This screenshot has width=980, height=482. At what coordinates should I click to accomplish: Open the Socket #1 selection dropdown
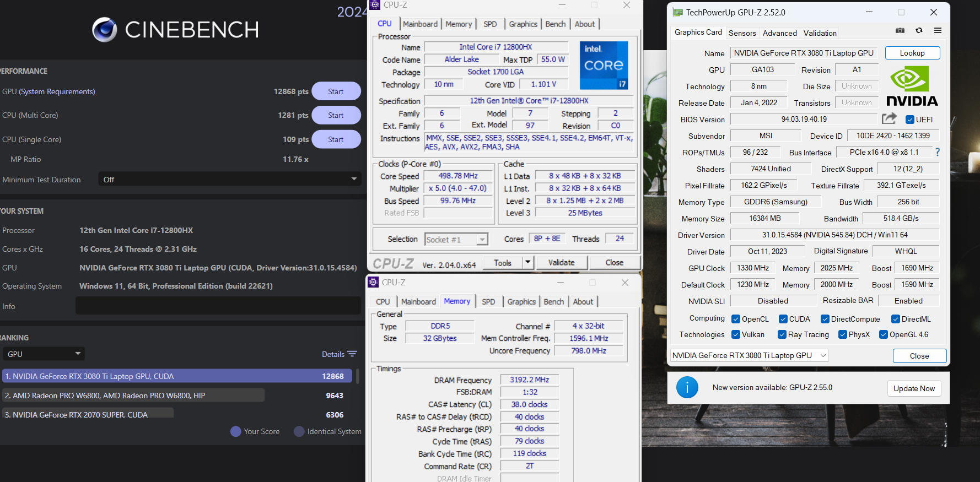pos(456,239)
